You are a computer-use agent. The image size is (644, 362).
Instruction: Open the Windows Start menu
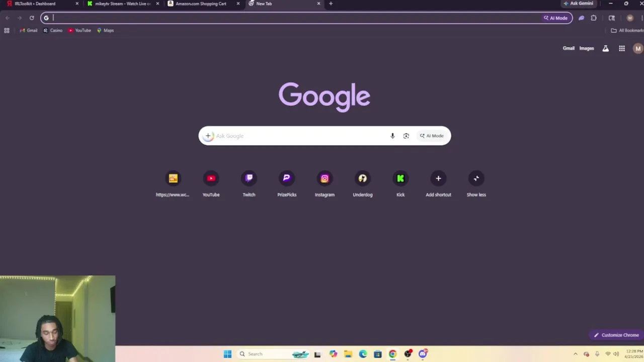pyautogui.click(x=227, y=354)
